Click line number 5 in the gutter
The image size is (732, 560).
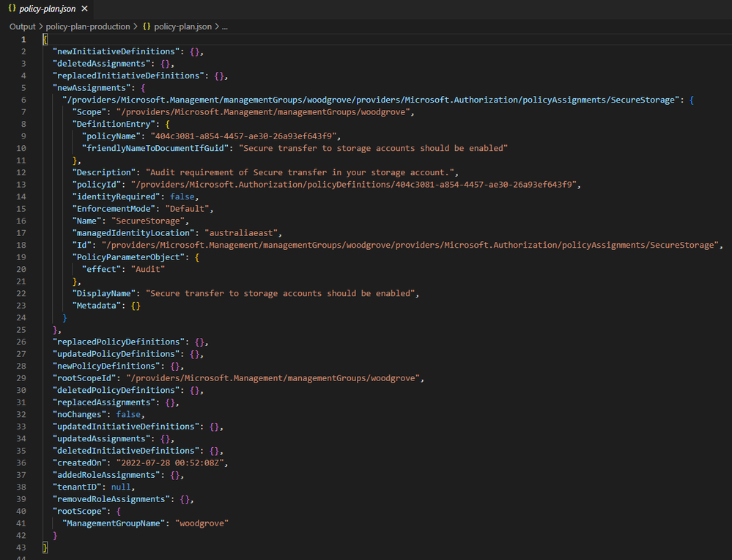click(23, 88)
